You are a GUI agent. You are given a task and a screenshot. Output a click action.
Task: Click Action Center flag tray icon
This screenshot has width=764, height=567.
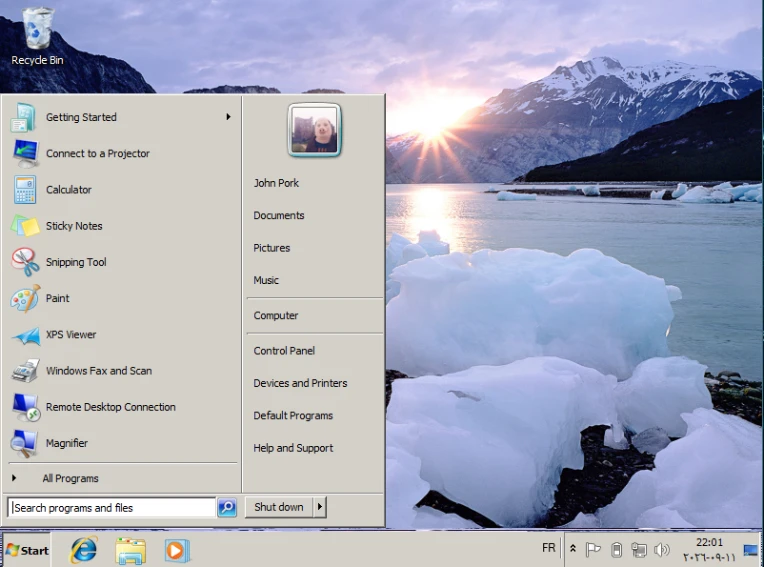[x=592, y=550]
